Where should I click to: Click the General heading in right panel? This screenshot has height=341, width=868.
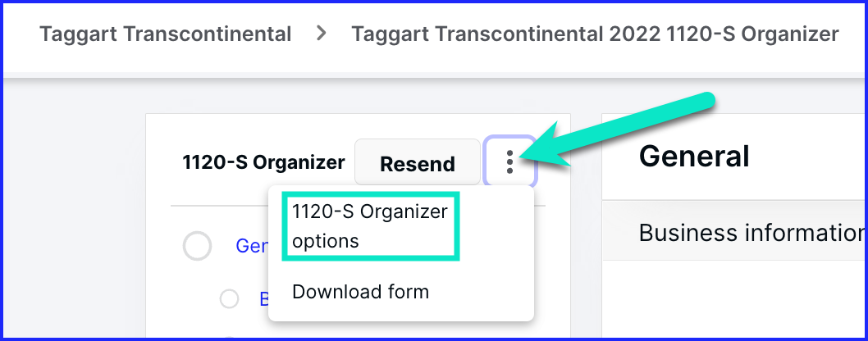(x=694, y=157)
